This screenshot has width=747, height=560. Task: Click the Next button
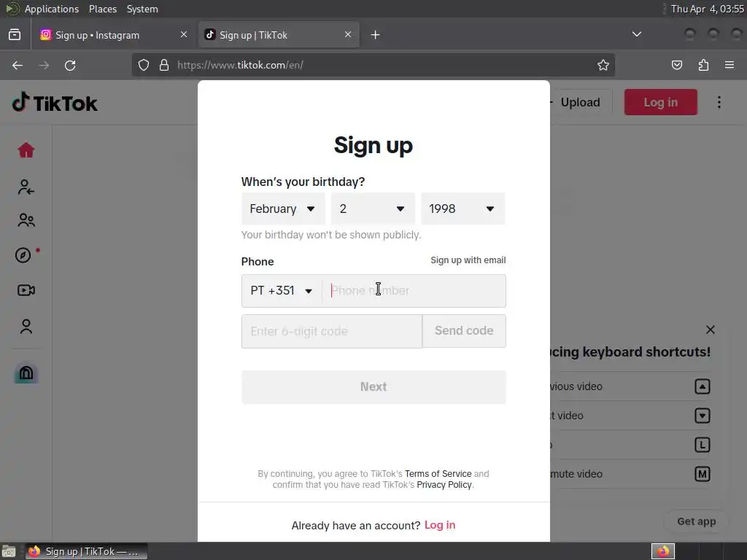pos(373,386)
